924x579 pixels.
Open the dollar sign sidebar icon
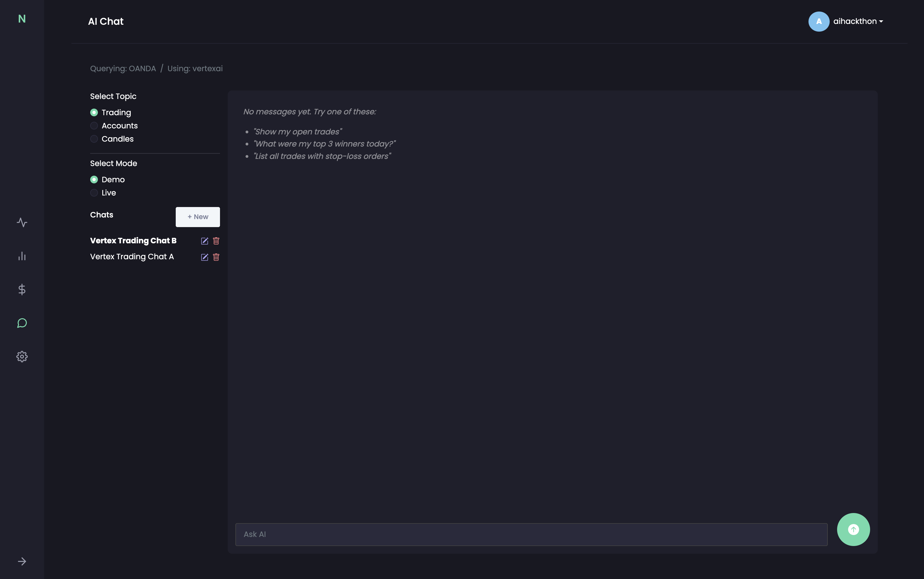pos(22,289)
